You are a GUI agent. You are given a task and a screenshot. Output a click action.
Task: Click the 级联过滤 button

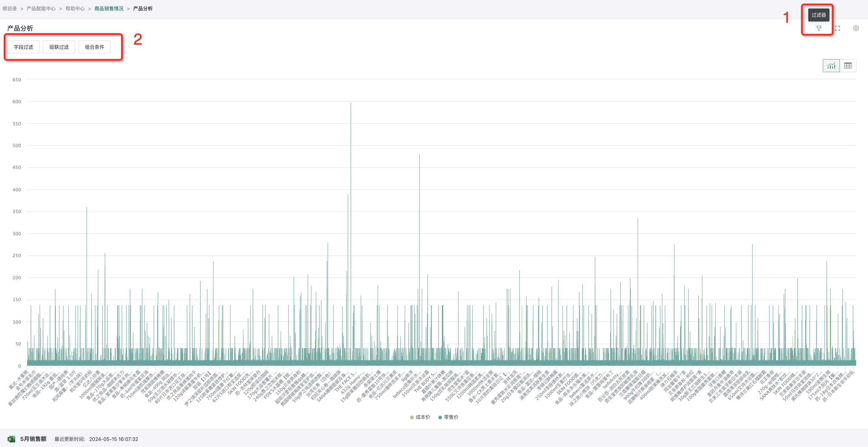tap(59, 47)
